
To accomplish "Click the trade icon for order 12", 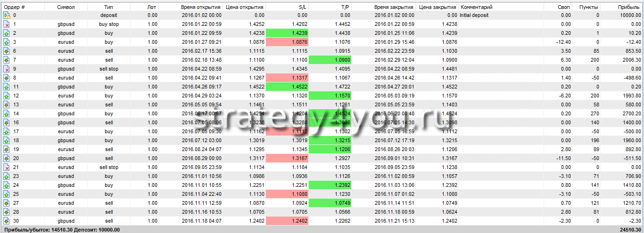I will point(7,96).
